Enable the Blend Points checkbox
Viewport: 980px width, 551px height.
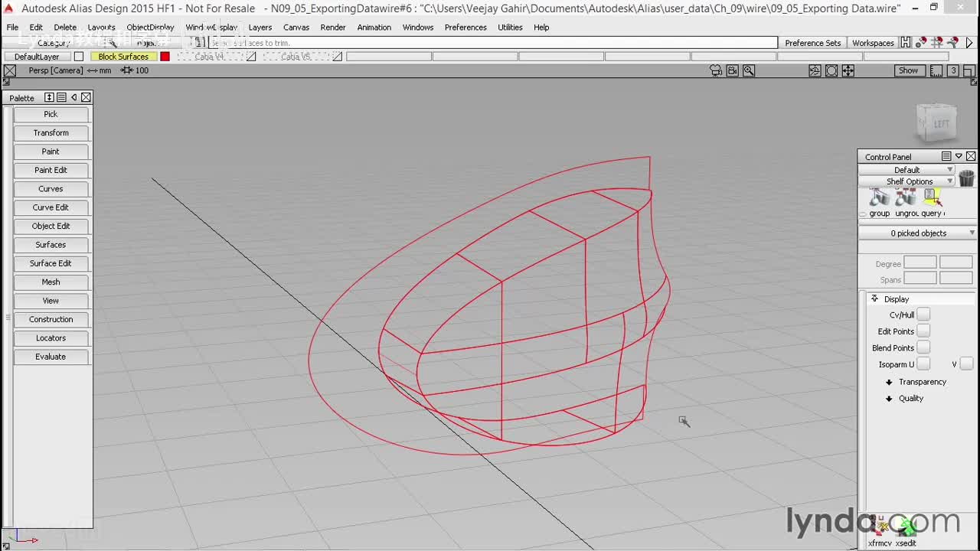pyautogui.click(x=923, y=347)
